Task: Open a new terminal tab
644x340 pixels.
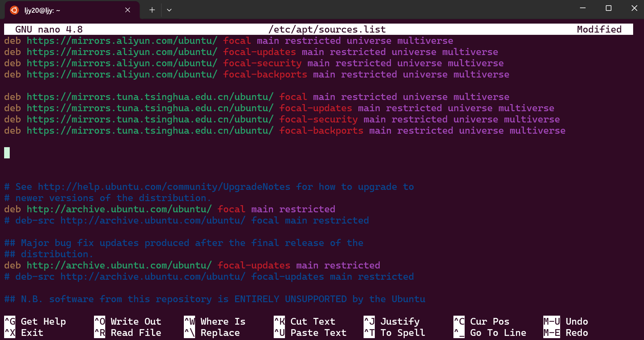Action: pyautogui.click(x=152, y=10)
